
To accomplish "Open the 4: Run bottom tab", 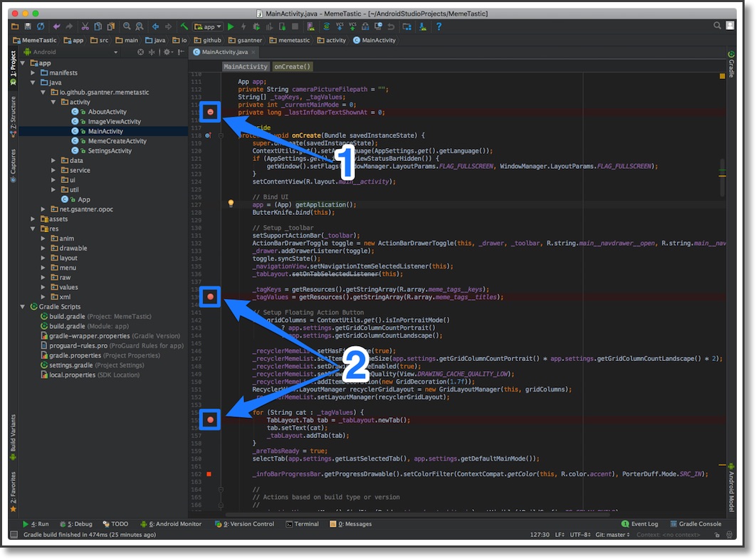I will (x=35, y=524).
